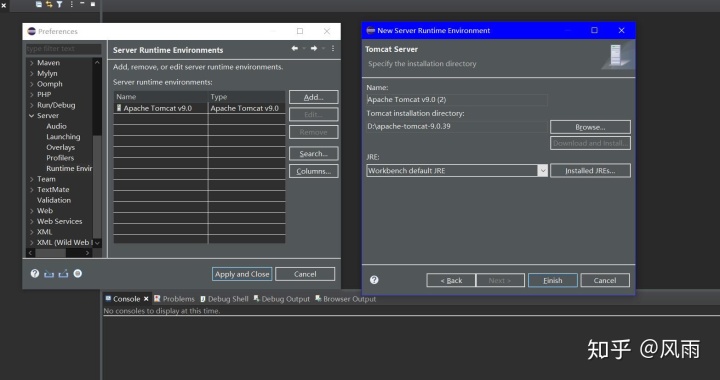Open help in Preferences dialog
720x380 pixels.
pyautogui.click(x=35, y=274)
